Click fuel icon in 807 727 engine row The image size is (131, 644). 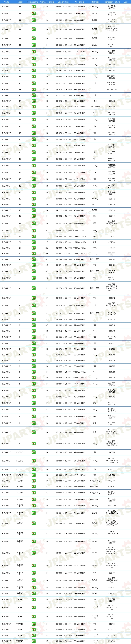pos(33,139)
